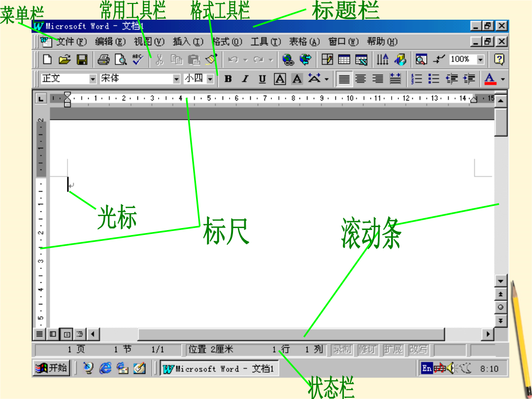Click the 开始 Start button
Image resolution: width=532 pixels, height=399 pixels.
pos(52,368)
